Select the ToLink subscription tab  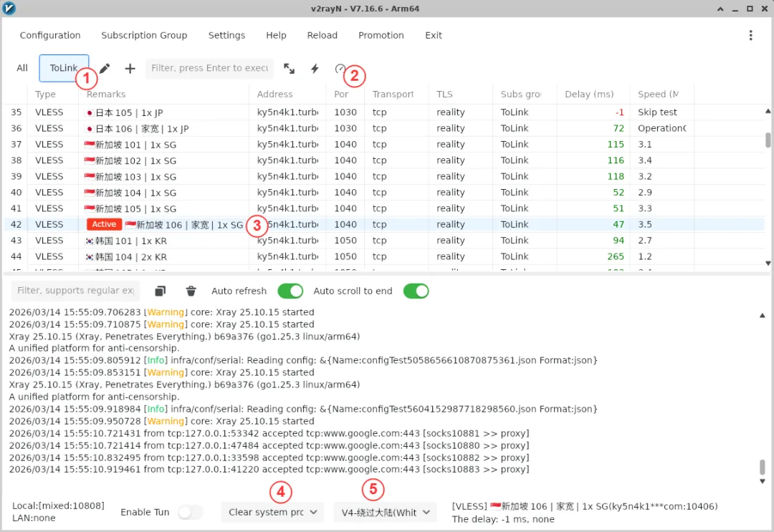click(x=64, y=68)
